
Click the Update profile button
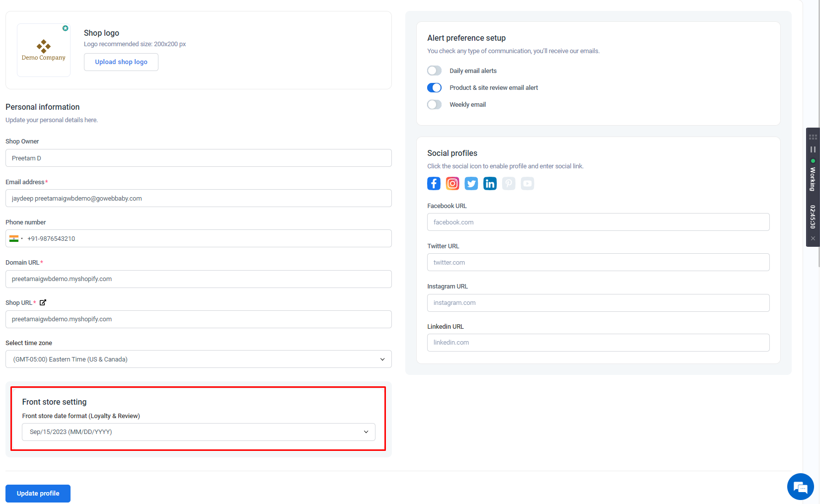click(x=38, y=494)
